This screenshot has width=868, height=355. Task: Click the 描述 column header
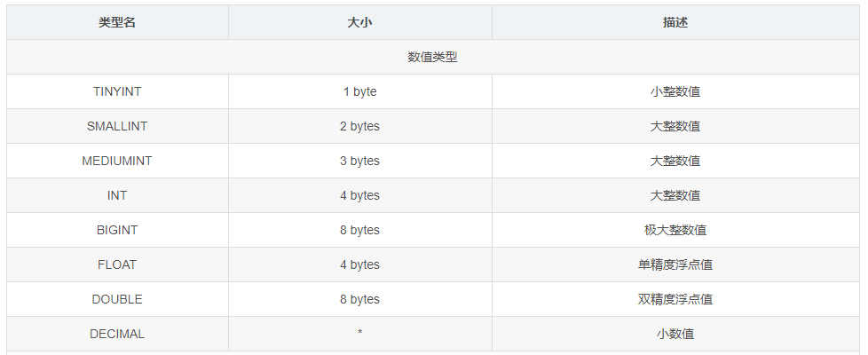tap(675, 22)
